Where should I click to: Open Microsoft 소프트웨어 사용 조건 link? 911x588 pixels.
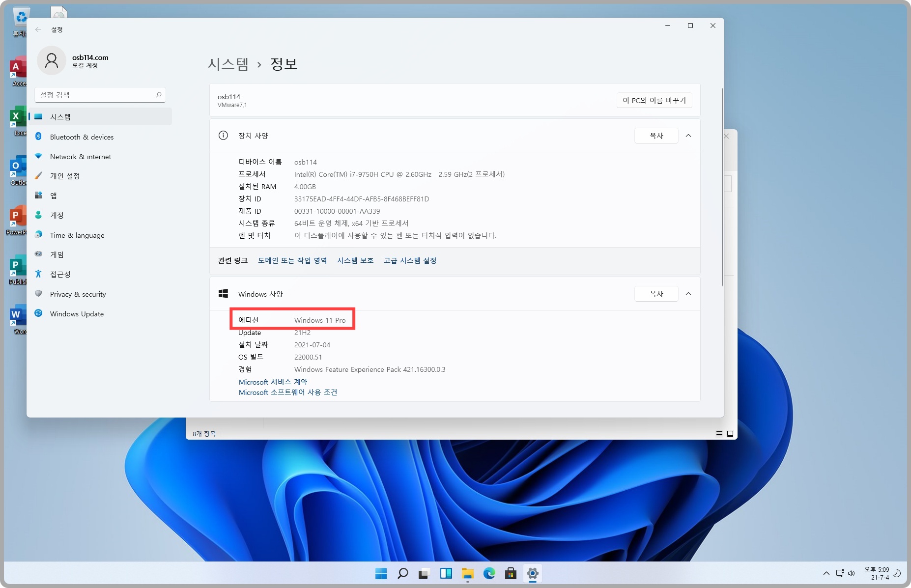pyautogui.click(x=288, y=392)
